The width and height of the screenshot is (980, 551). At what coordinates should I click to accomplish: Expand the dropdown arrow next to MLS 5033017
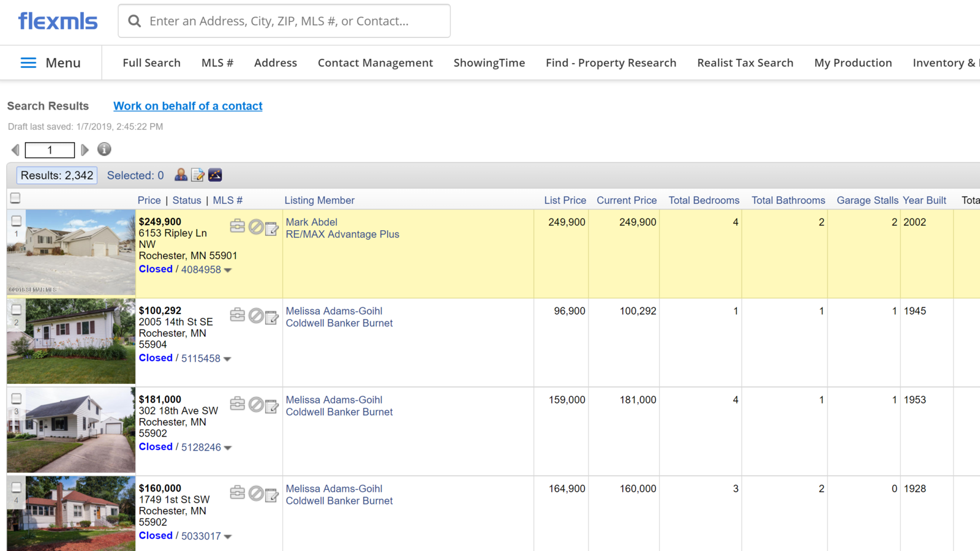(228, 536)
